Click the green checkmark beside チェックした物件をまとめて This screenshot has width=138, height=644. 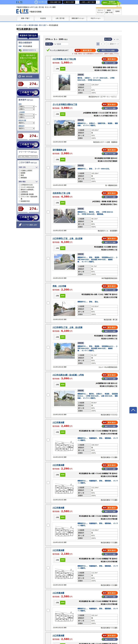tap(48, 50)
